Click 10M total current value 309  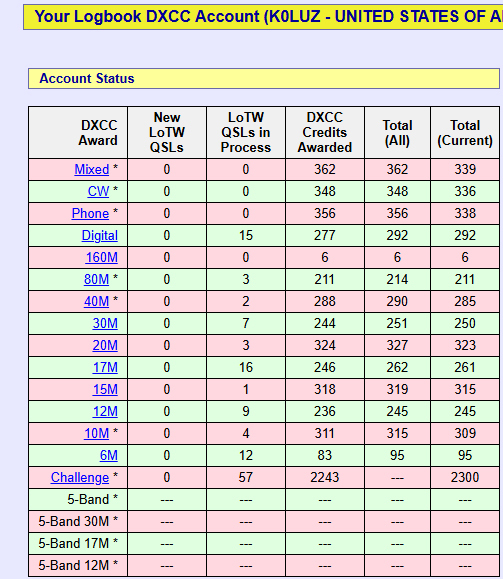point(465,434)
